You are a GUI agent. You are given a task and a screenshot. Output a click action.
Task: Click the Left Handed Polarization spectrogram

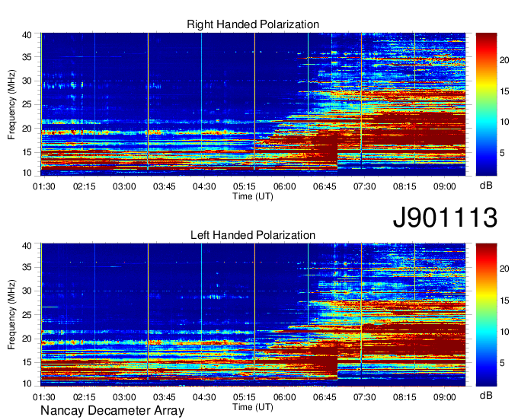pos(253,315)
